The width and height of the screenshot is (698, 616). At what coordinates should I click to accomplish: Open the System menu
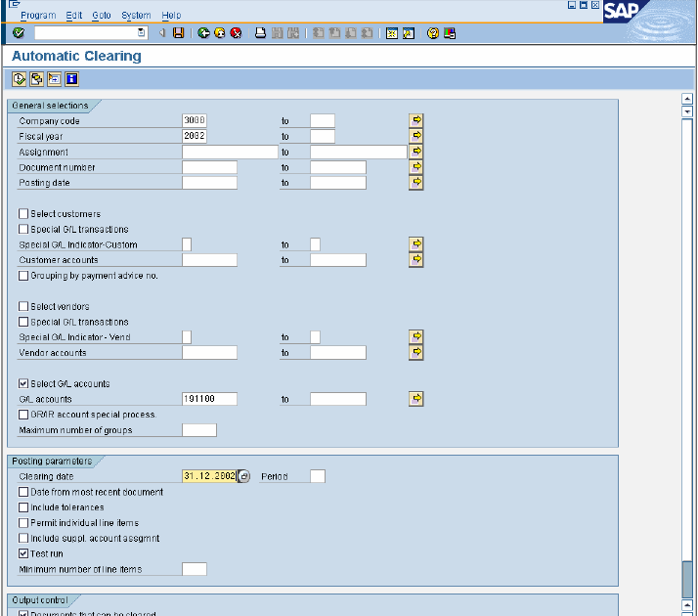pos(136,15)
